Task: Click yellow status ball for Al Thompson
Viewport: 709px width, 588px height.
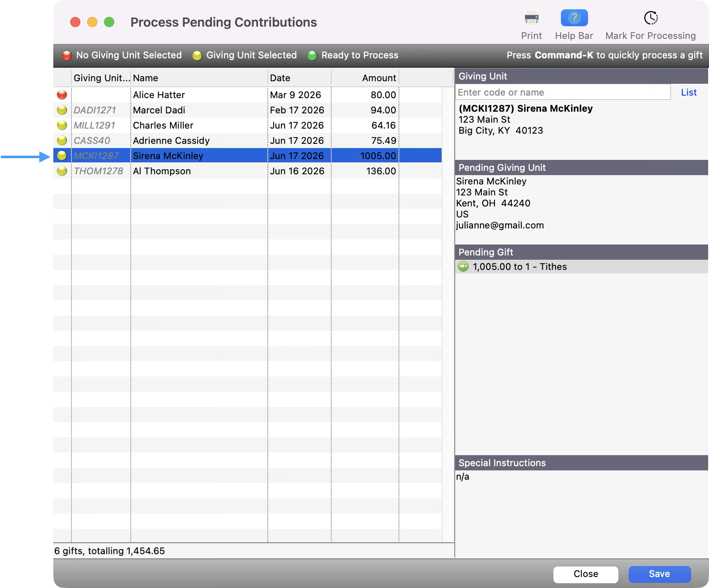Action: 62,171
